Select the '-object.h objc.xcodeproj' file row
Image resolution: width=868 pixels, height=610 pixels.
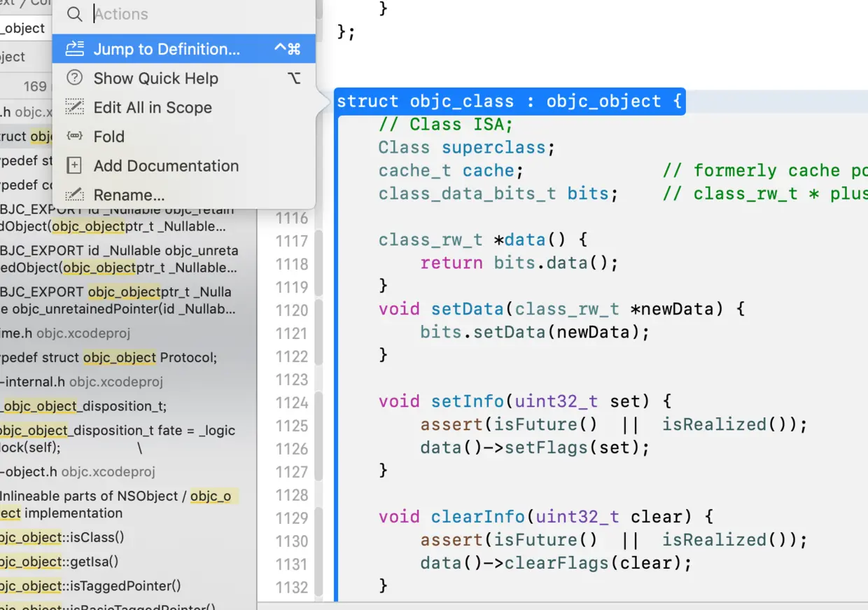click(78, 472)
